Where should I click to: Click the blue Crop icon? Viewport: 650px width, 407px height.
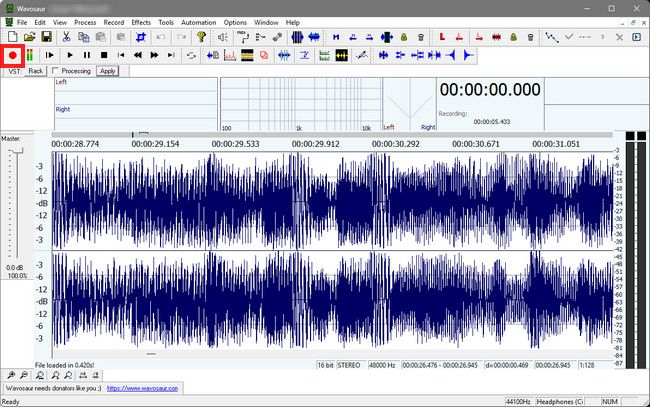coord(141,37)
